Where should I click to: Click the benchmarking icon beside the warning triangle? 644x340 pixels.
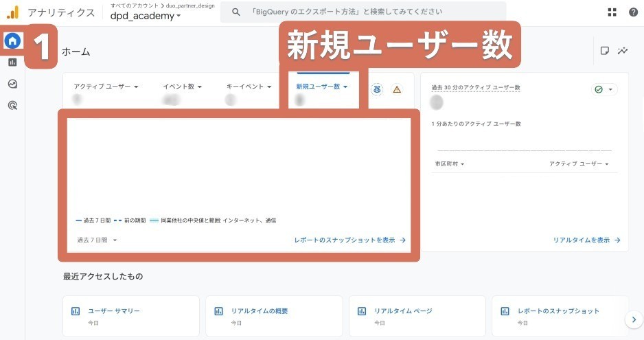coord(377,89)
